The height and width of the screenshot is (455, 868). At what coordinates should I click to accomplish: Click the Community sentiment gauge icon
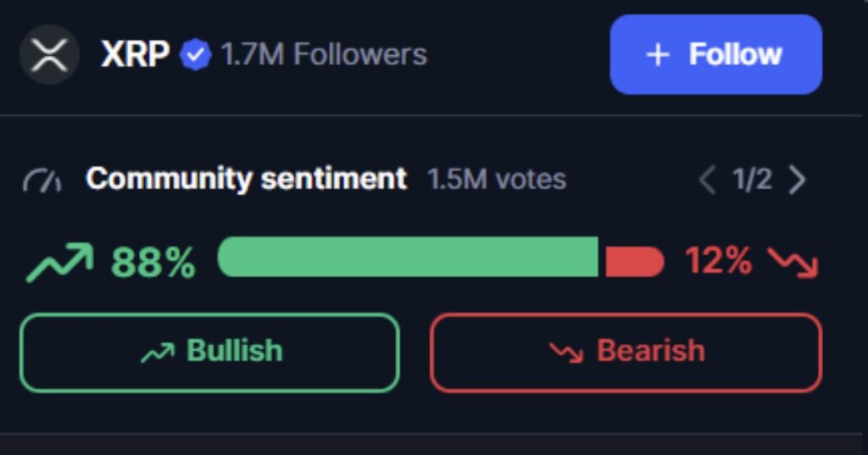click(42, 180)
